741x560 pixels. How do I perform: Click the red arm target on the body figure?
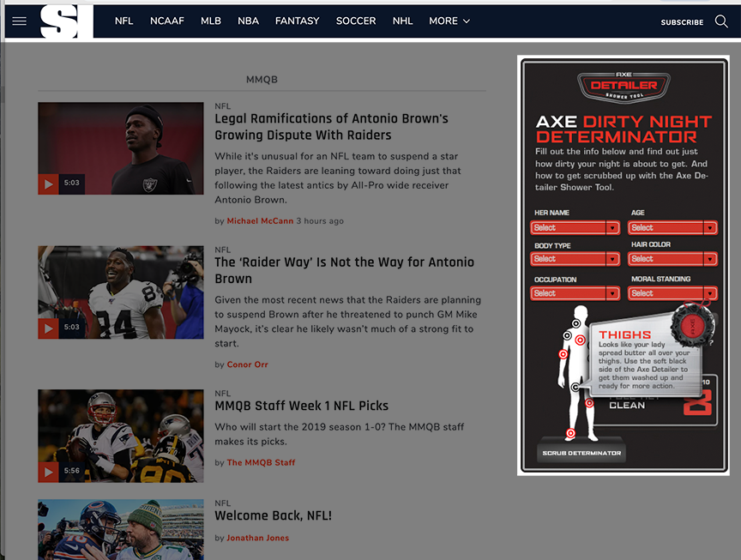coord(563,354)
